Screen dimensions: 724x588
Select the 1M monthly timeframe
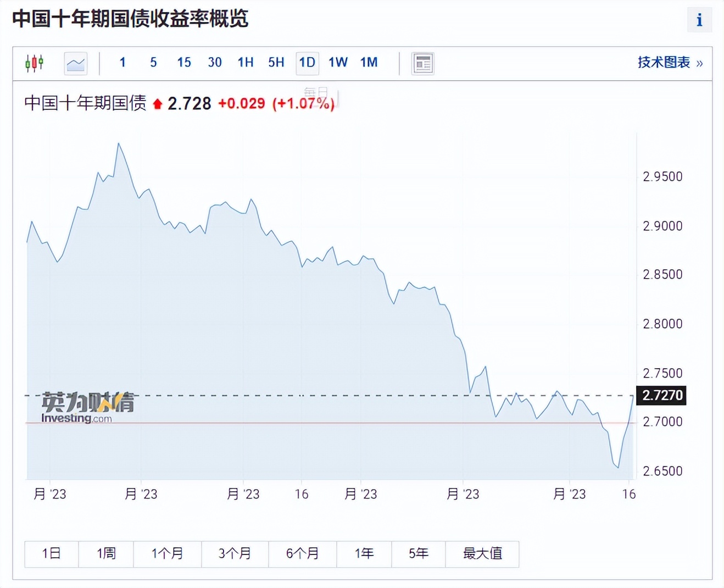369,63
